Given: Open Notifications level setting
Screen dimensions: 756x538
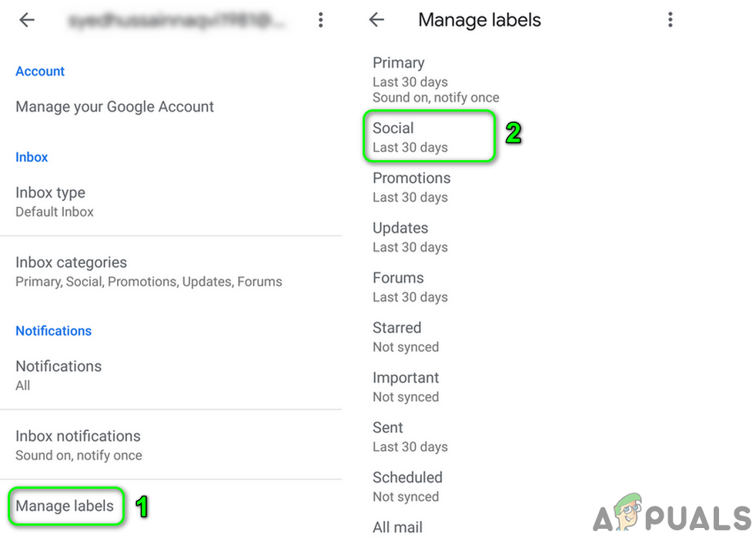Looking at the screenshot, I should point(59,375).
